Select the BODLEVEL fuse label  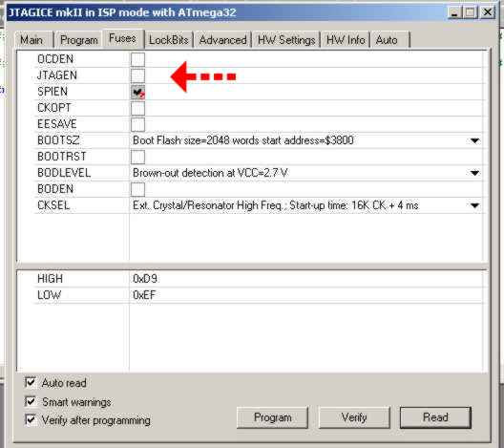pyautogui.click(x=64, y=173)
